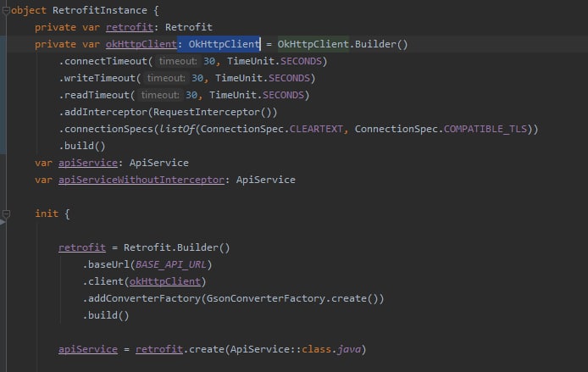The width and height of the screenshot is (588, 372).
Task: Click the writeTimeout method call
Action: click(100, 78)
